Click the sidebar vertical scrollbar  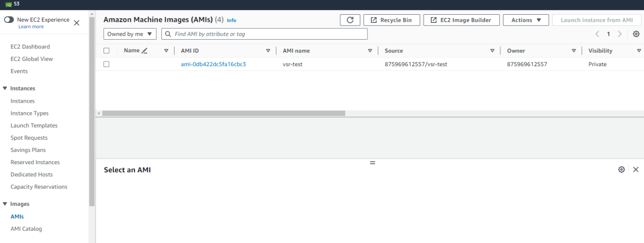coord(92,112)
